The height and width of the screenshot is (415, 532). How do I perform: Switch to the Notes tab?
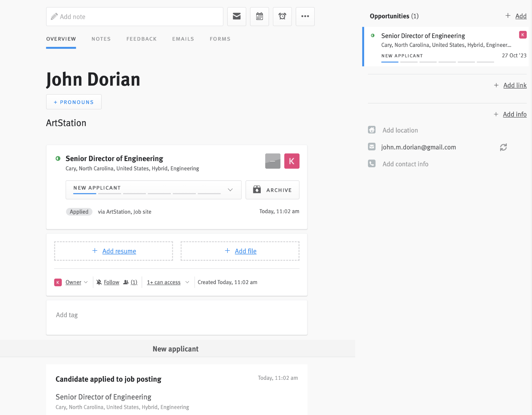101,39
